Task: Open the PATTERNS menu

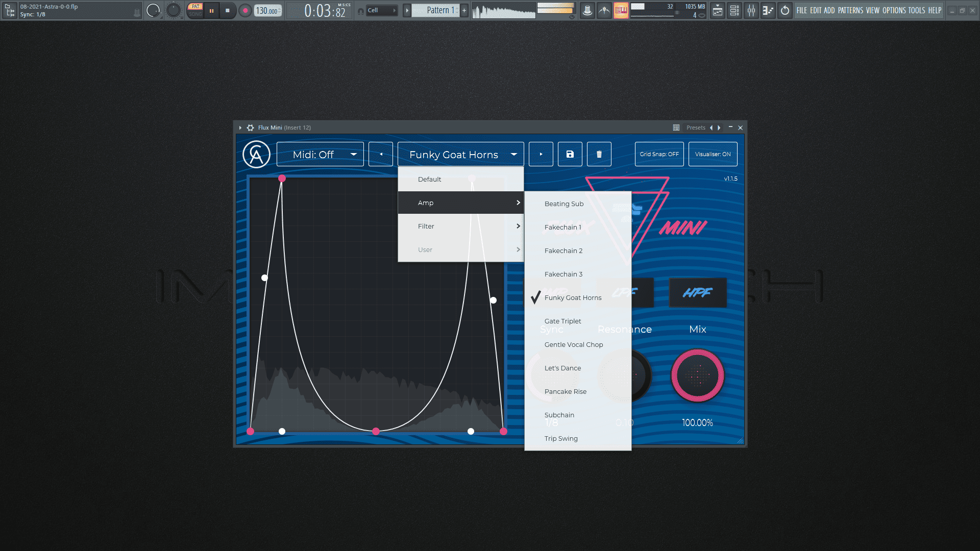Action: 850,10
